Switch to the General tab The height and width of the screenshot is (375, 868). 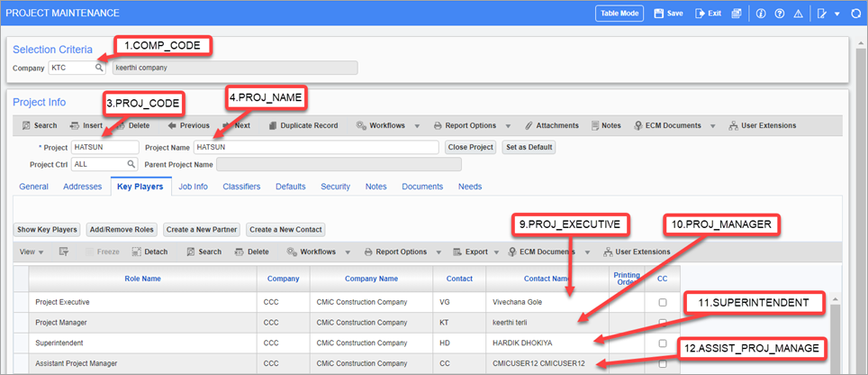pos(33,187)
